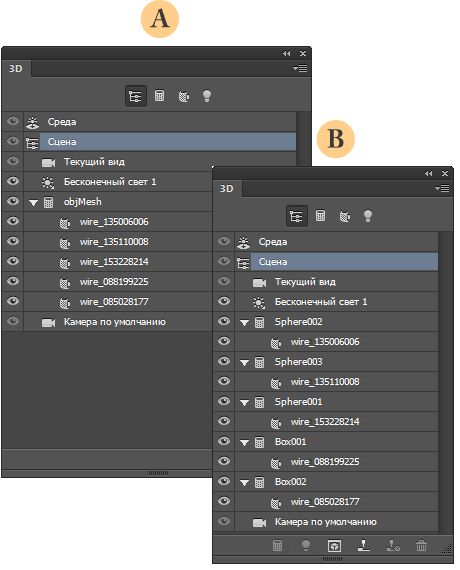Click the material icon of wire_135006006 in panel A
This screenshot has width=460, height=570.
click(65, 223)
